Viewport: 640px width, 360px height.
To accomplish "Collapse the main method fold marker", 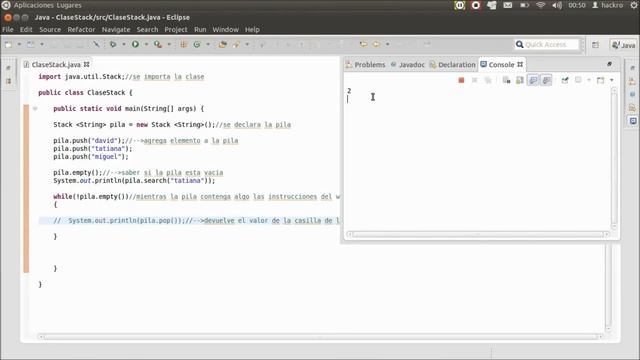I will (35, 109).
